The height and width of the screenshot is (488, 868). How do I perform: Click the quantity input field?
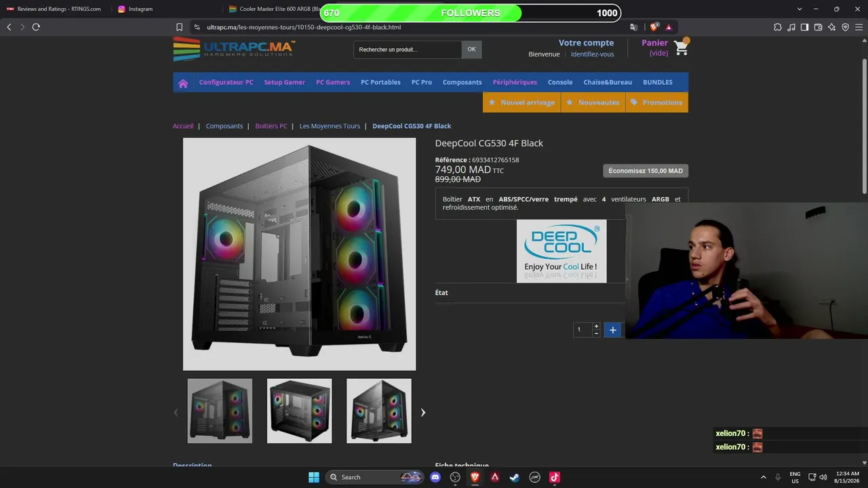(x=583, y=329)
